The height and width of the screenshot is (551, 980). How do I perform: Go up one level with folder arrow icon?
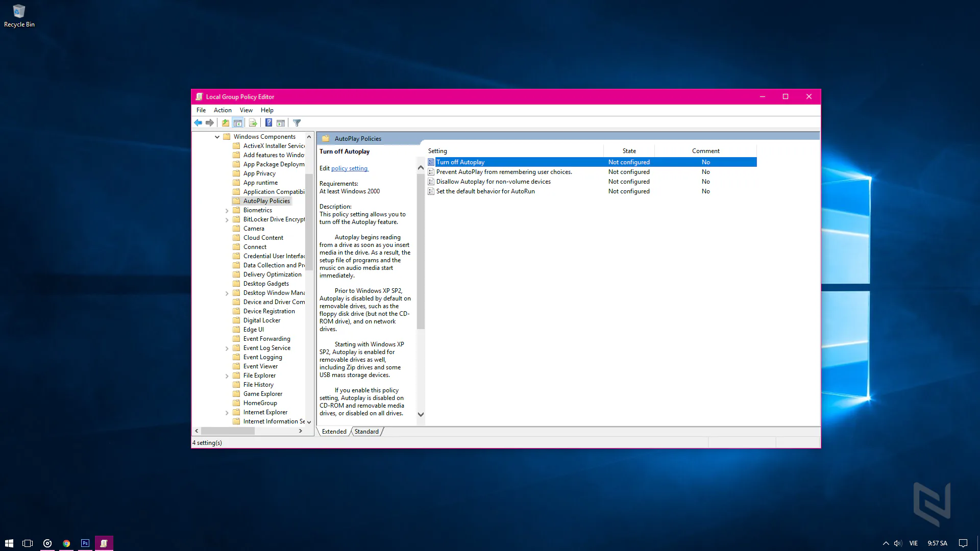(226, 123)
